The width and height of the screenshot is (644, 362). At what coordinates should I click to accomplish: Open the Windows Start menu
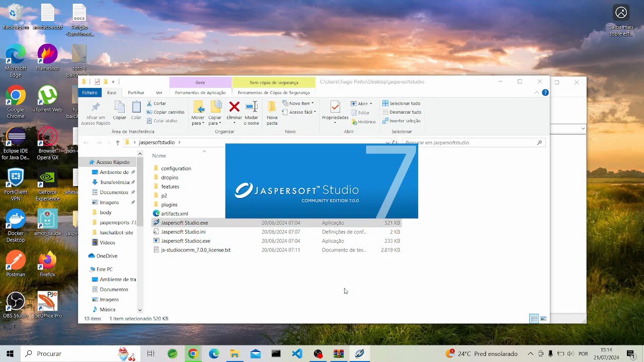coord(10,353)
